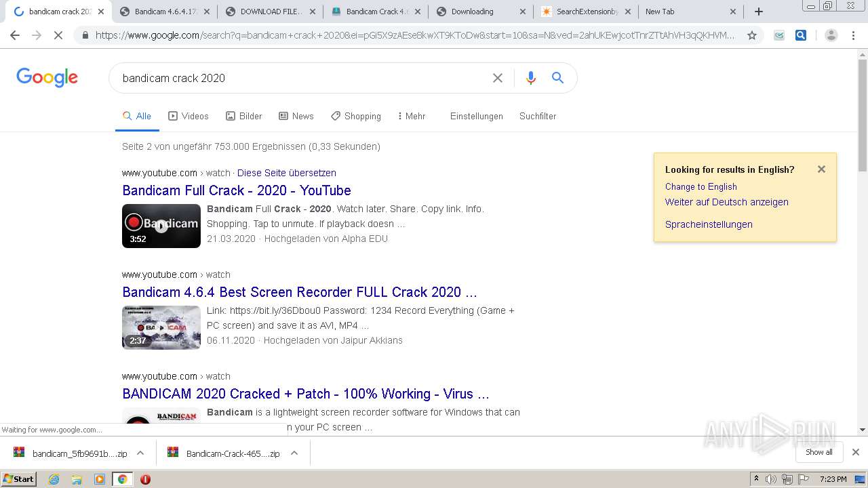Play the 2:37 Bandicam video thumbnail
The width and height of the screenshot is (868, 488).
(x=161, y=327)
